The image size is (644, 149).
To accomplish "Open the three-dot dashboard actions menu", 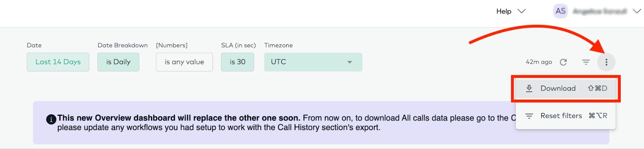I will coord(606,62).
